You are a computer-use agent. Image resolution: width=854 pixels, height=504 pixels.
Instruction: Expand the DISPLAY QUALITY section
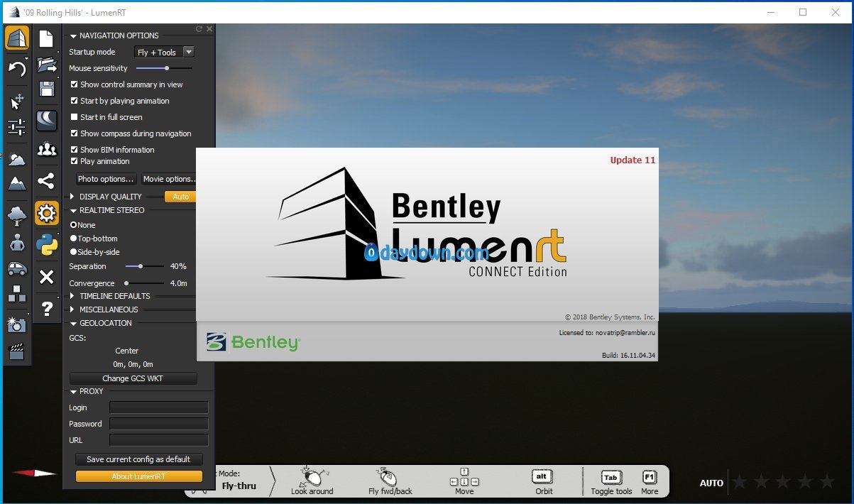click(x=73, y=197)
